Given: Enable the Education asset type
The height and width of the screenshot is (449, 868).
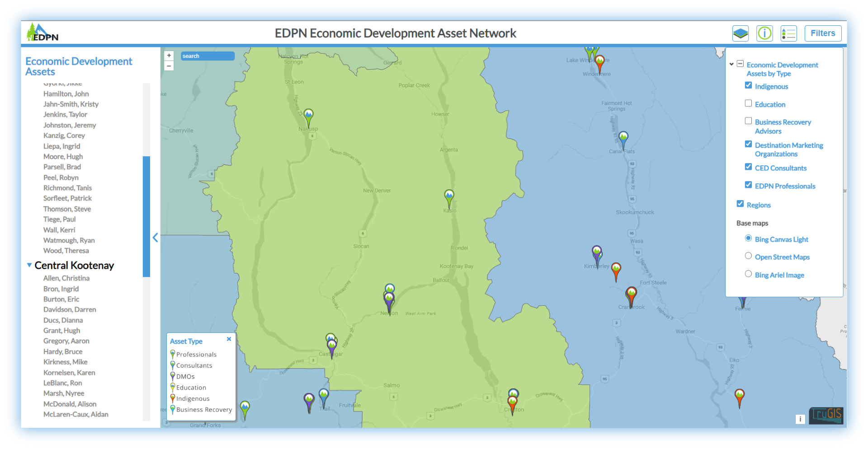Looking at the screenshot, I should tap(749, 103).
